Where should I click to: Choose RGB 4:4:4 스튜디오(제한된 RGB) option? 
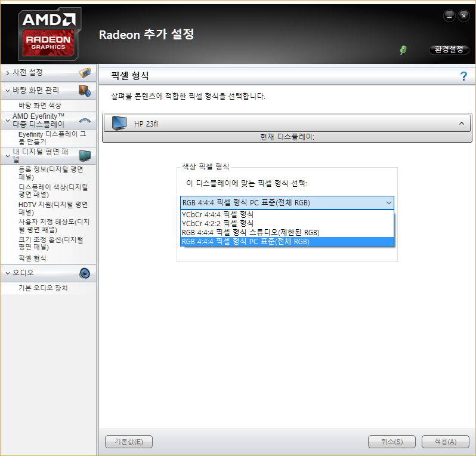[251, 232]
